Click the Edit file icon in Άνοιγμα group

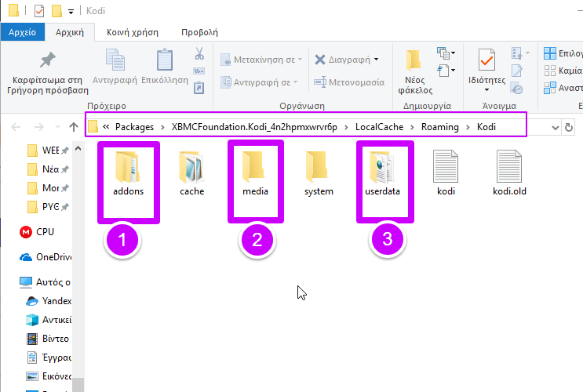pos(517,71)
